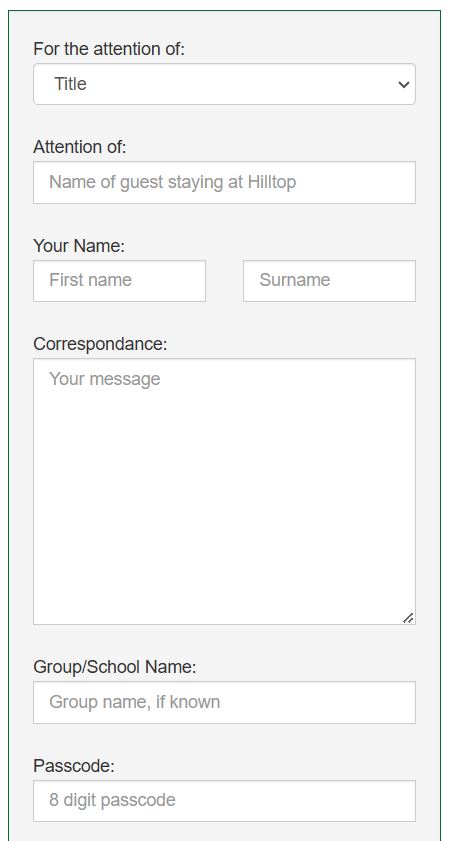This screenshot has width=451, height=841.
Task: Click the "Correspondance:" label
Action: click(x=100, y=344)
